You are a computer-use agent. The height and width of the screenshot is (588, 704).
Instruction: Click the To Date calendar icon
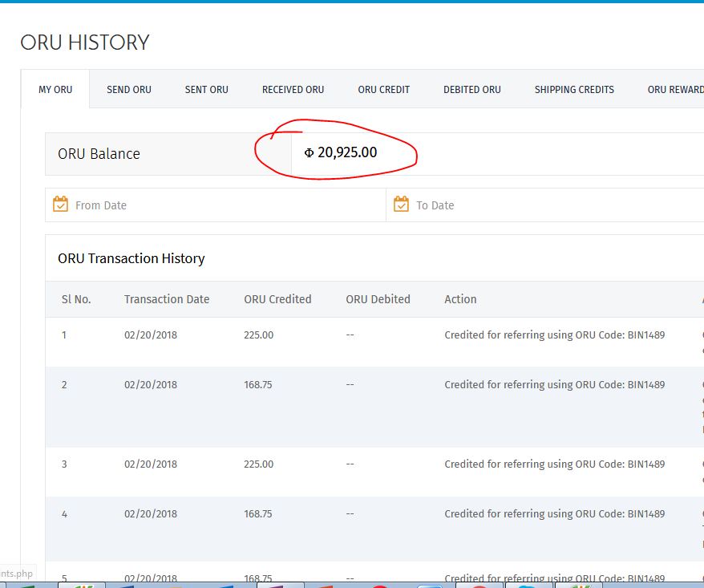tap(402, 204)
